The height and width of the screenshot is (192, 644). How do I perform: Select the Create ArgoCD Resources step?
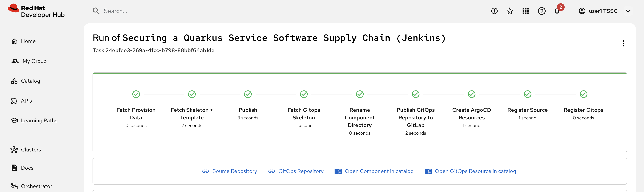[x=472, y=114]
